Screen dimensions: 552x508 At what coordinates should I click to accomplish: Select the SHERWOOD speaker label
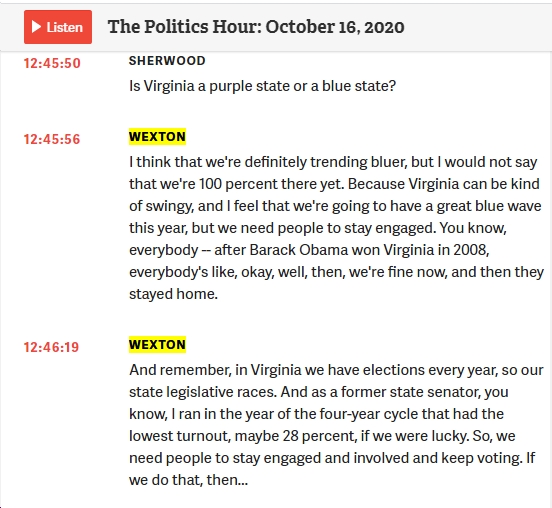point(167,61)
